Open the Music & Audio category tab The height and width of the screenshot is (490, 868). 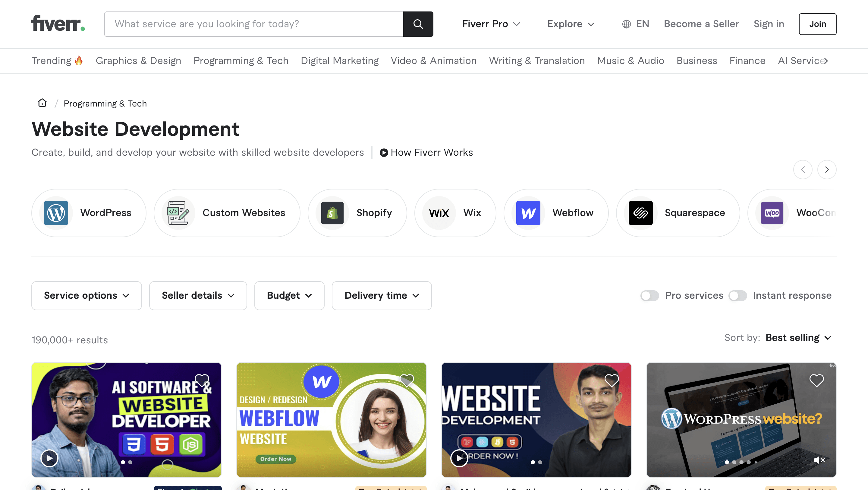pyautogui.click(x=631, y=61)
